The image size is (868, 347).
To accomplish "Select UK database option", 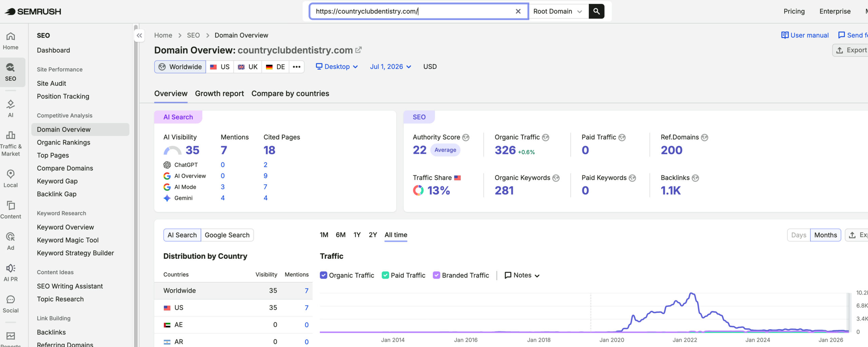I will click(x=248, y=67).
